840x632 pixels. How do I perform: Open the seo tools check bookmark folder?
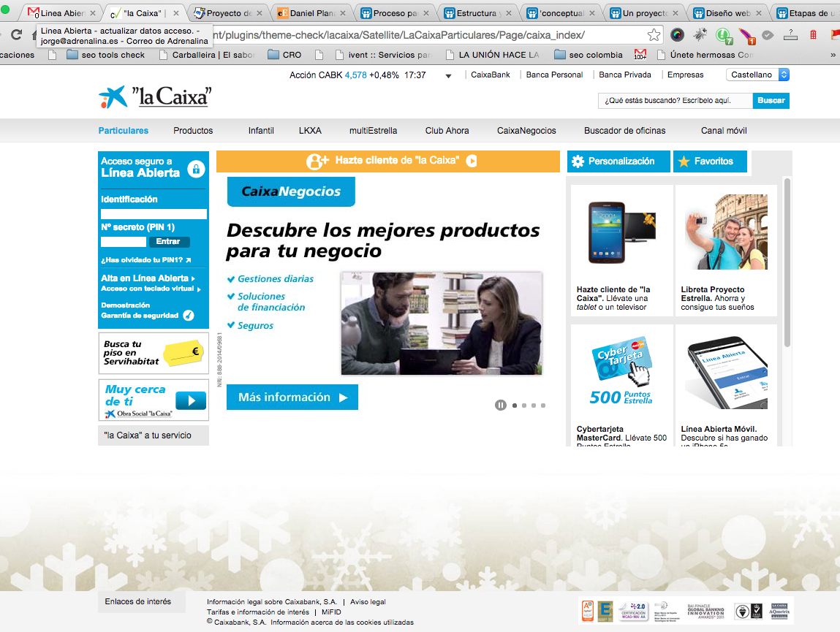[106, 55]
